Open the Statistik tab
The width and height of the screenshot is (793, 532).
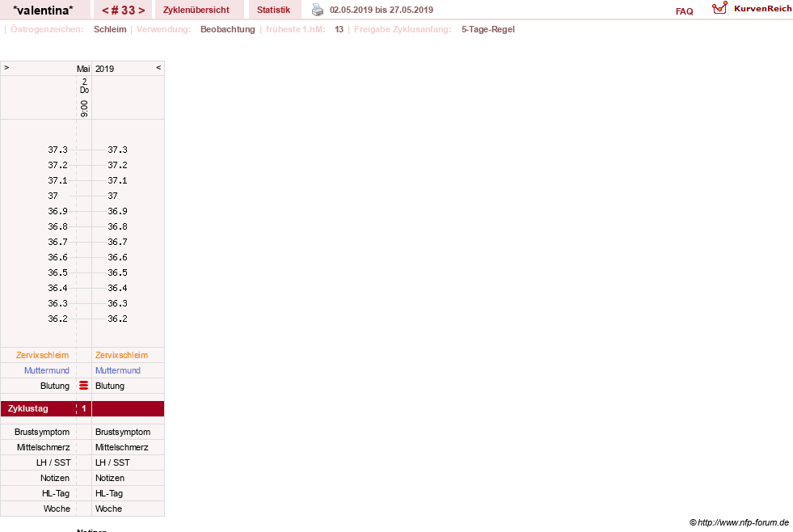(273, 10)
